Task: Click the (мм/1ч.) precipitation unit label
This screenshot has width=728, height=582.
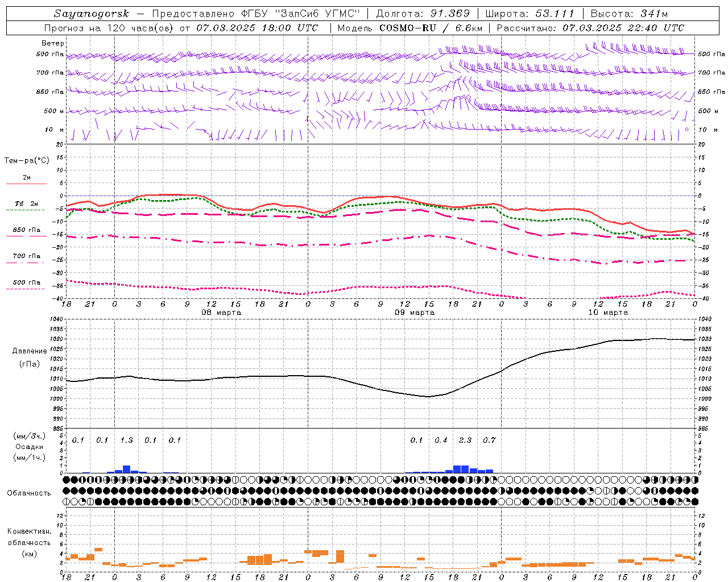Action: click(30, 458)
